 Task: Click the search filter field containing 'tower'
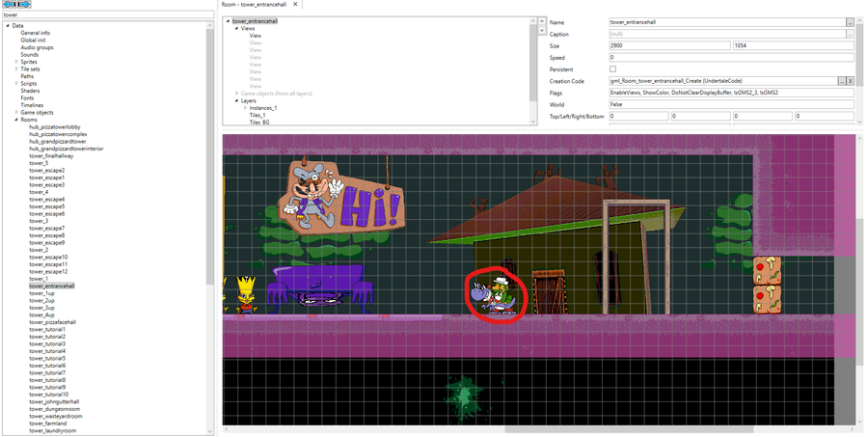[108, 15]
